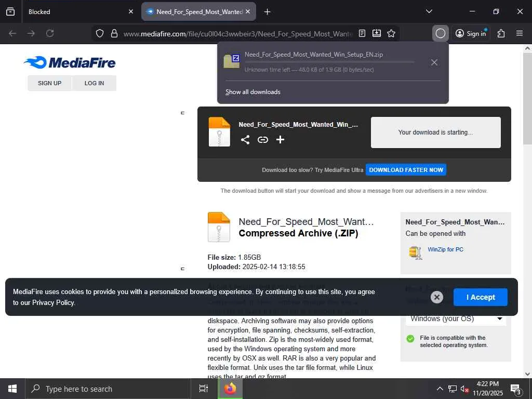Reload the current page
This screenshot has width=532, height=399.
50,33
